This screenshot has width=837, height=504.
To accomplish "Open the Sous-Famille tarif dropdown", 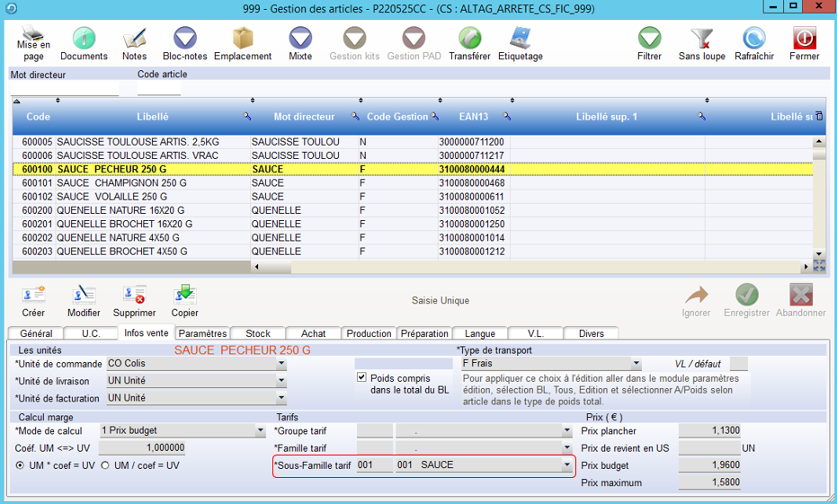I will tap(566, 465).
